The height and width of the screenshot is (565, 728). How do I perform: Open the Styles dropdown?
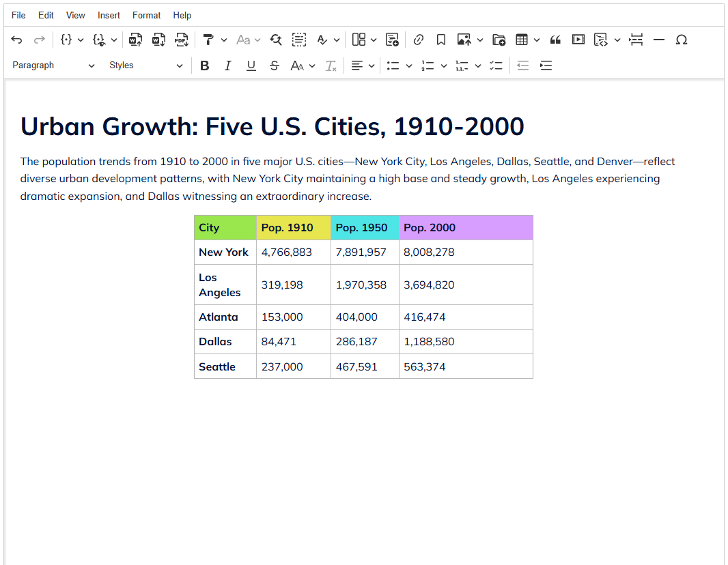[145, 66]
